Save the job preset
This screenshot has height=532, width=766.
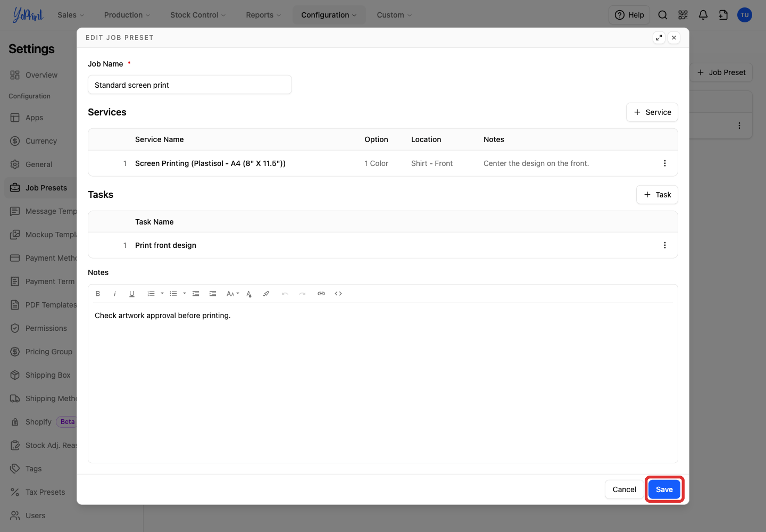pos(664,489)
